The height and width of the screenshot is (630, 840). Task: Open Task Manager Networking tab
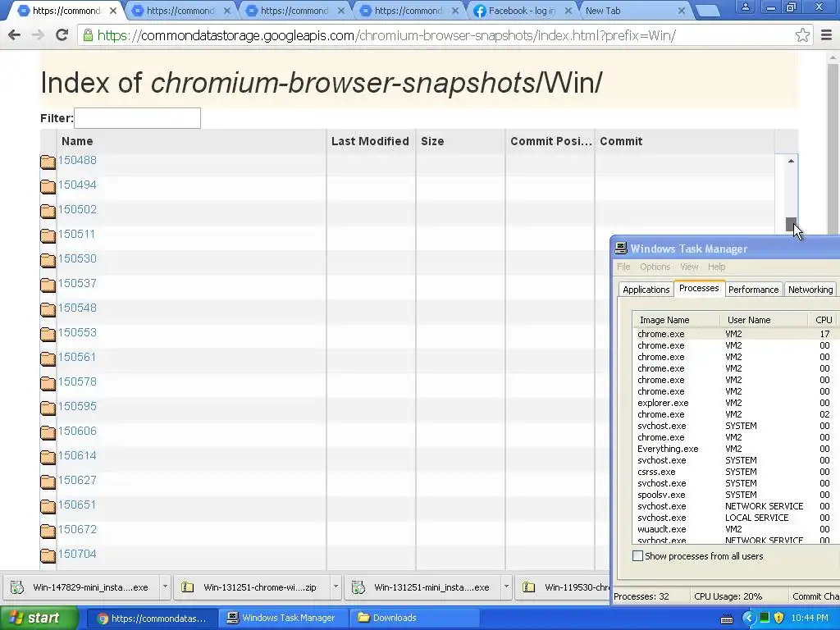[810, 290]
